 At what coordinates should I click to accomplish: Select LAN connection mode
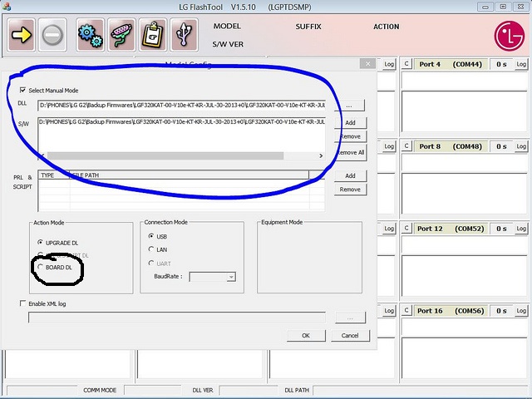click(x=151, y=249)
